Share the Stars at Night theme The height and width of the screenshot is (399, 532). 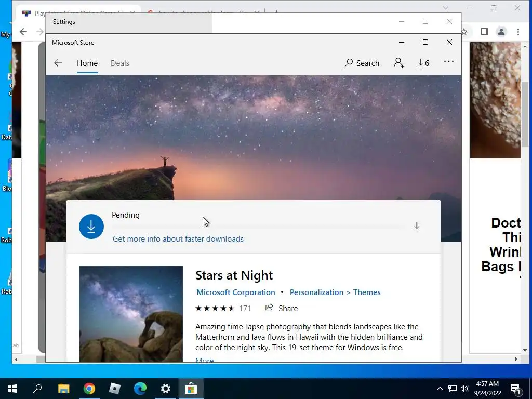(282, 308)
